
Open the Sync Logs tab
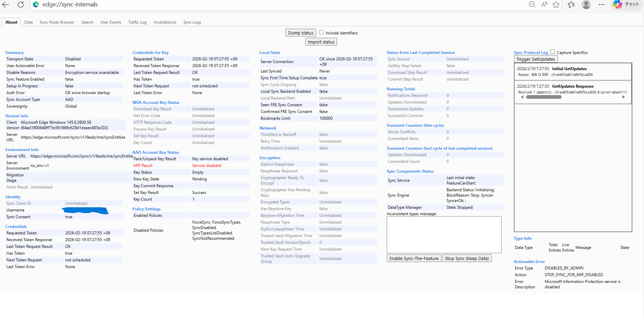pyautogui.click(x=192, y=22)
